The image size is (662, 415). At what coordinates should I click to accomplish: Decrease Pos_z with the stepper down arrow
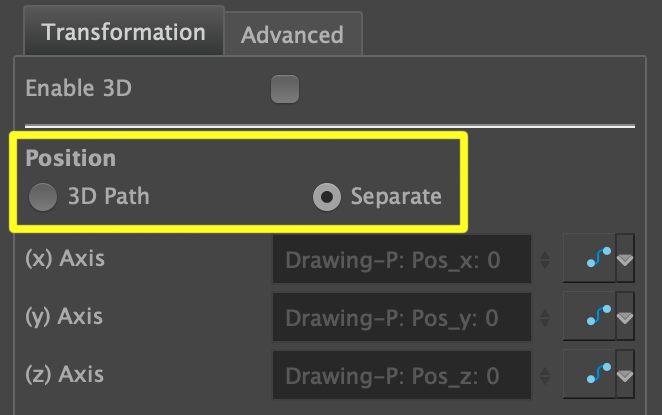[545, 382]
